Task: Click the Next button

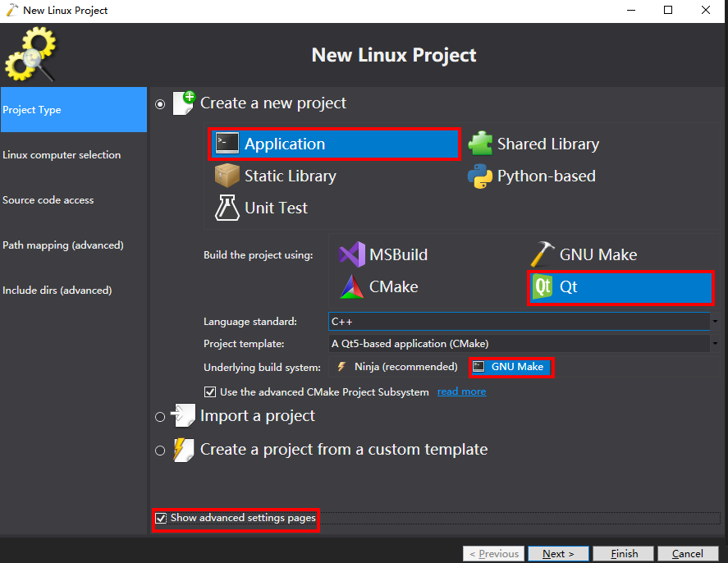Action: [x=558, y=554]
